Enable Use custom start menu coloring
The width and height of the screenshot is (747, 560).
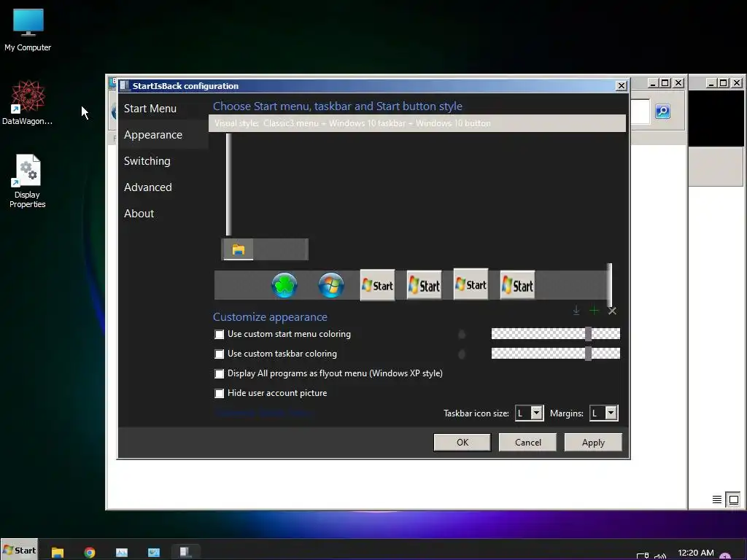(219, 334)
